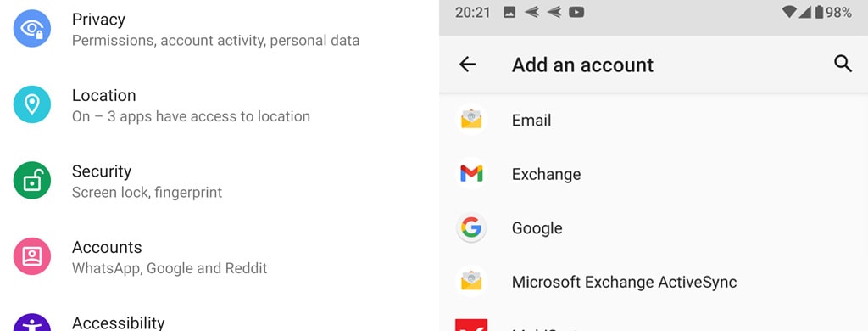Tap the red mail app icon at bottom
The width and height of the screenshot is (868, 331).
click(x=471, y=325)
